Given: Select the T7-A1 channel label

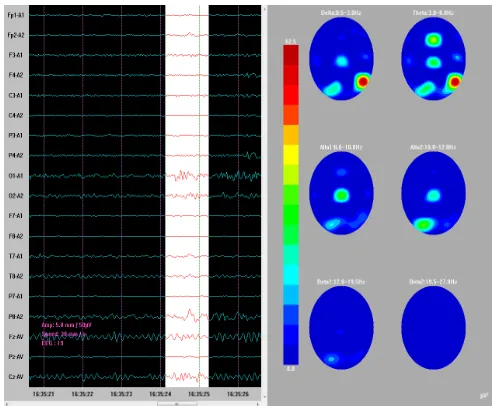Looking at the screenshot, I should click(x=16, y=256).
